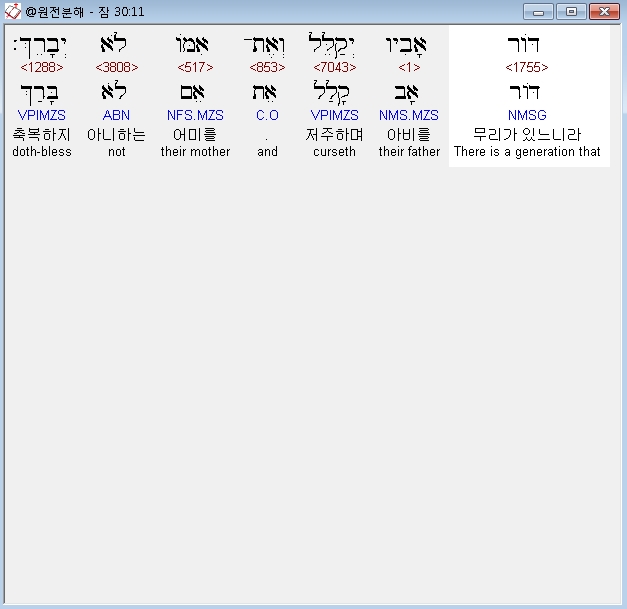Select Strong's number <853>
This screenshot has width=627, height=609.
(267, 67)
